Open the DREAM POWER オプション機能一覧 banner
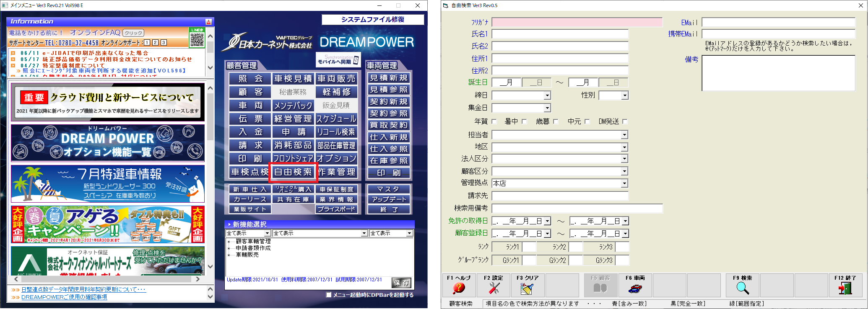 click(x=108, y=143)
